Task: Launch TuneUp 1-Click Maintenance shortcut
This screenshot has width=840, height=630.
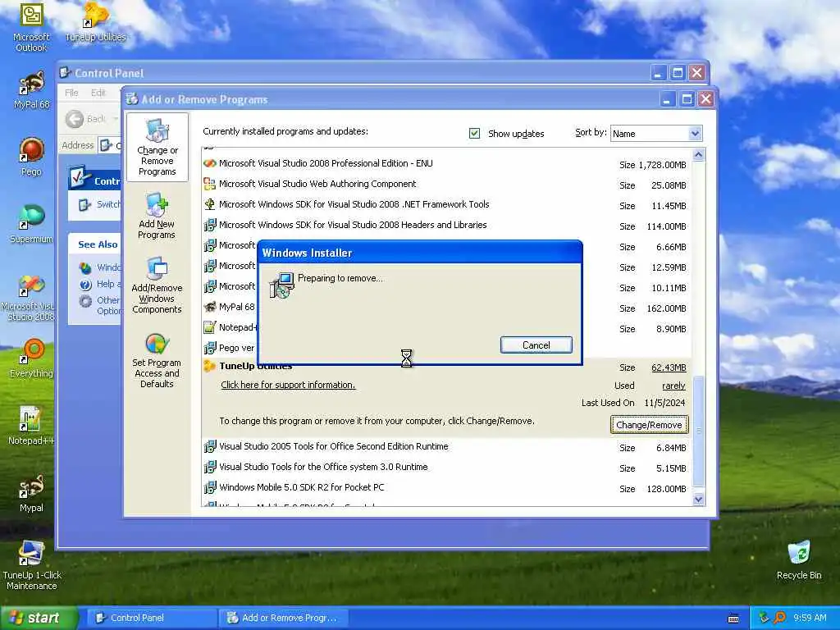Action: pyautogui.click(x=31, y=564)
